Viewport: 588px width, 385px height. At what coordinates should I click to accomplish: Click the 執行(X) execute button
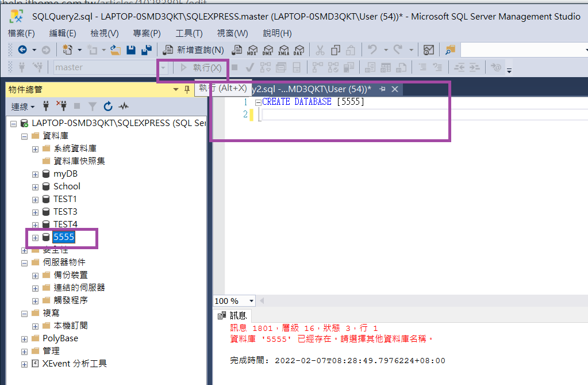pos(201,67)
